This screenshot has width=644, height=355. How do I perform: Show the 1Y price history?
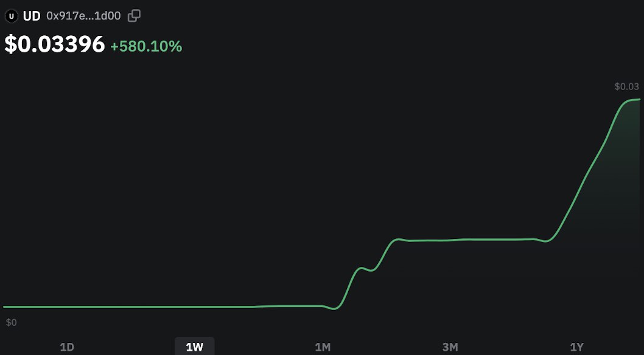point(576,347)
